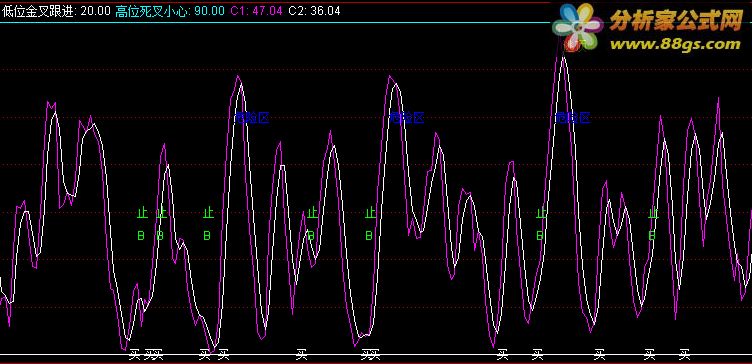752x364 pixels.
Task: Select the middle 危险区 marker
Action: [x=407, y=117]
